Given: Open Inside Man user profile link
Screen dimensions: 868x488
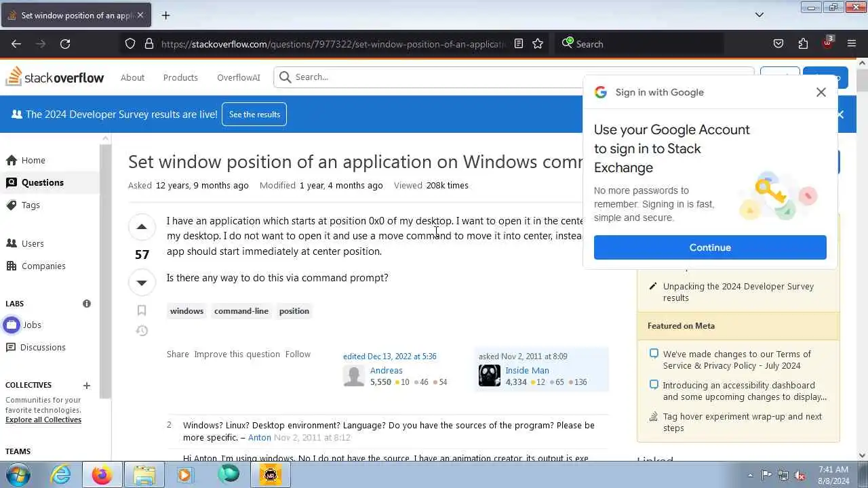Looking at the screenshot, I should (x=527, y=370).
